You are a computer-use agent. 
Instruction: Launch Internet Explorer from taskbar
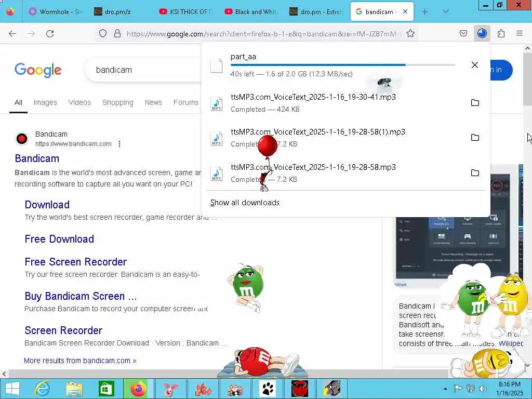tap(43, 389)
